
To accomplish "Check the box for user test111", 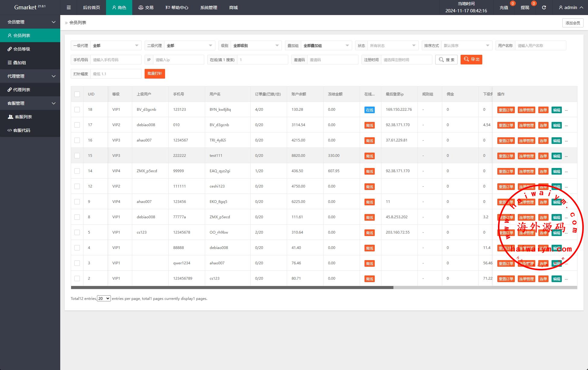I will 77,156.
